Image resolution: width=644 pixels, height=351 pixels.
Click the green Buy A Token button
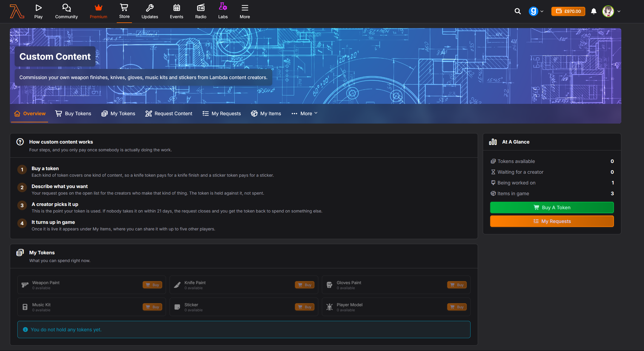tap(552, 207)
